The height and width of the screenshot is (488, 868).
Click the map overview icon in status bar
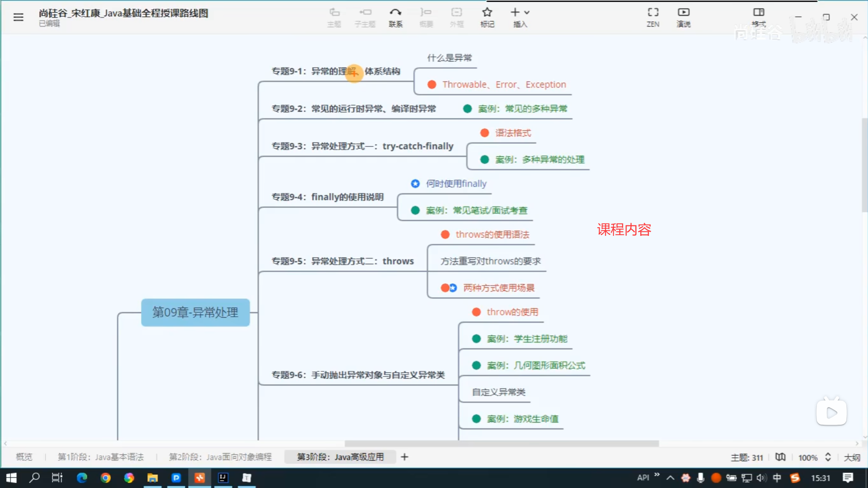click(x=780, y=457)
